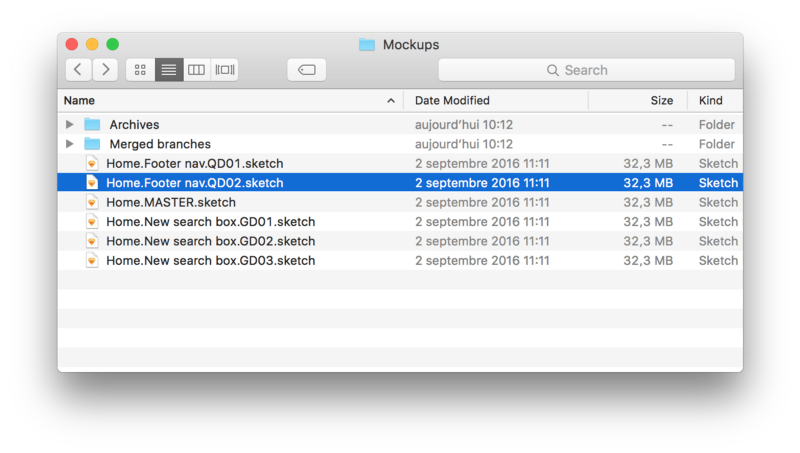Click the date of Home.New search box.GD01.sketch

482,221
